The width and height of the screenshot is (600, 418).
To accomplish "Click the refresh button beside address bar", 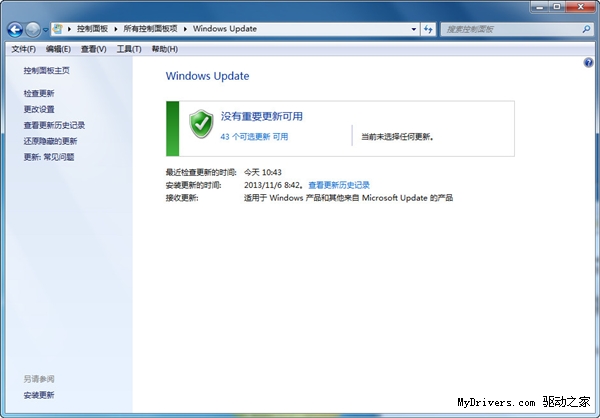I will point(428,29).
